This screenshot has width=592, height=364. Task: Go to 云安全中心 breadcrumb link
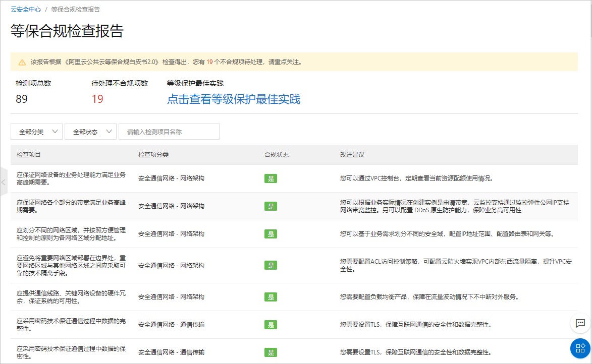point(26,10)
